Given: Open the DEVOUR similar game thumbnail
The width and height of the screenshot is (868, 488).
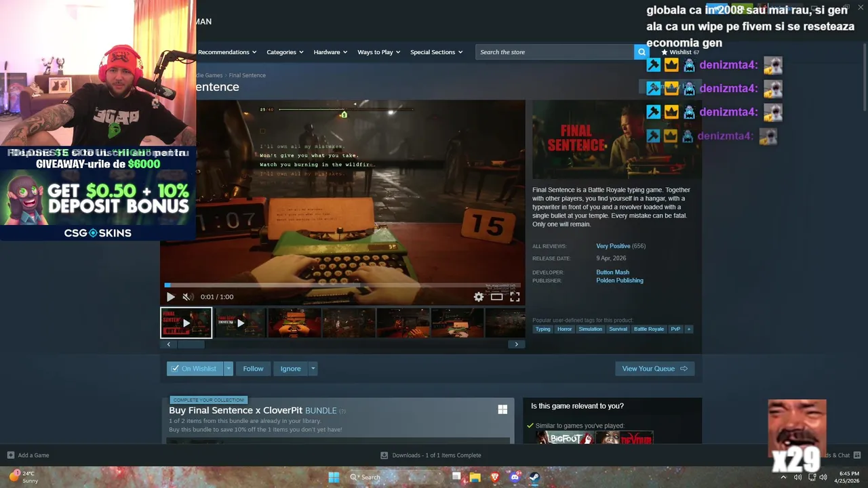Looking at the screenshot, I should [x=625, y=438].
